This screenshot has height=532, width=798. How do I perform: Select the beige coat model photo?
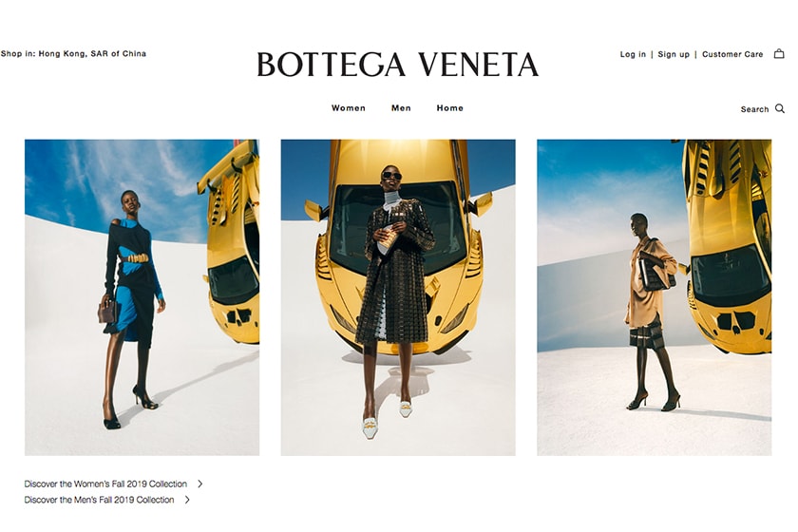pos(654,297)
